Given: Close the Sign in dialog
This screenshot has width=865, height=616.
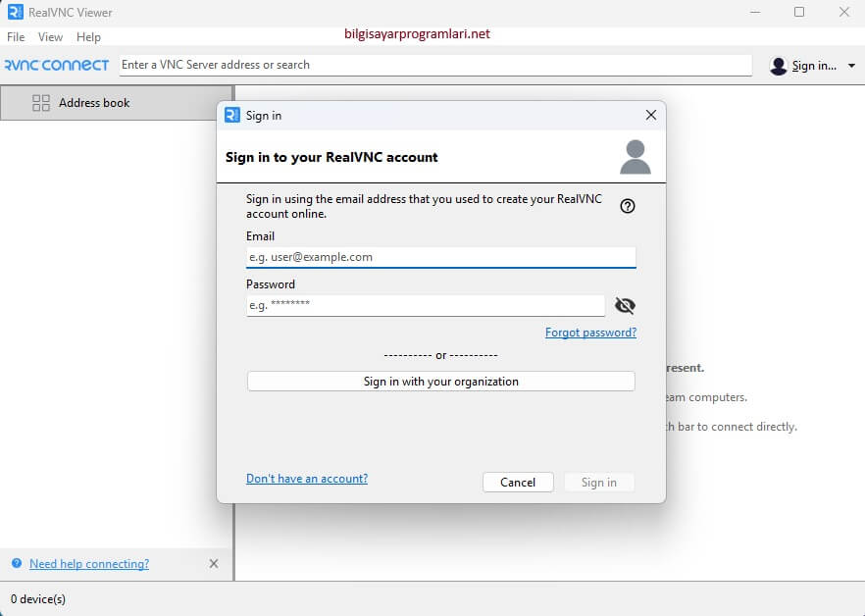Looking at the screenshot, I should 651,115.
